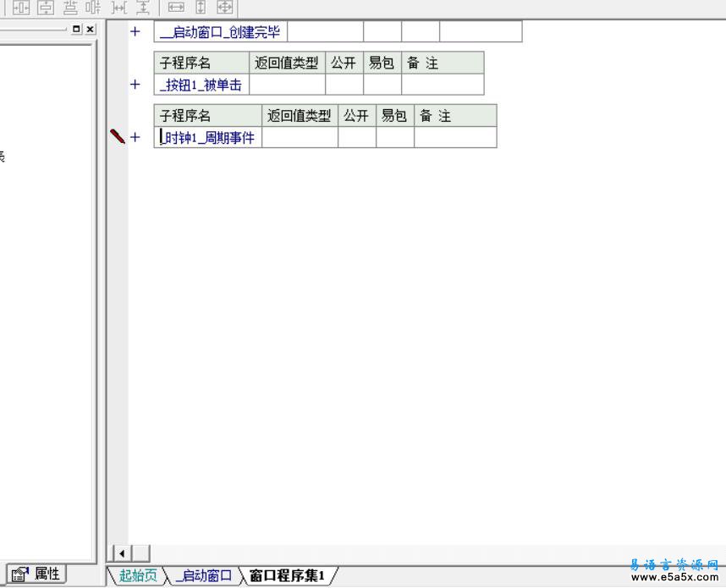
Task: Switch to the 起始页 tab
Action: 138,575
